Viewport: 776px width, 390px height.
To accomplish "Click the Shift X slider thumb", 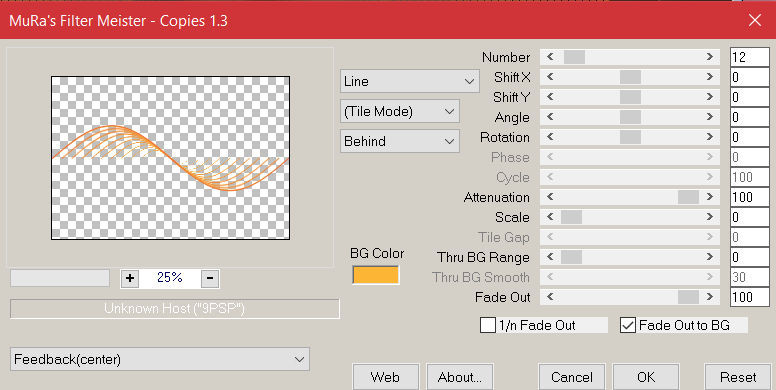I will click(630, 77).
